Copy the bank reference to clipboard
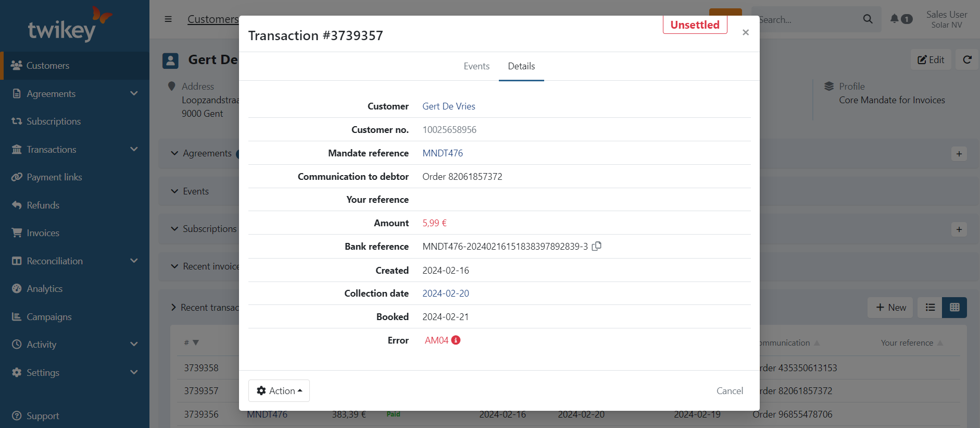Screen dimensions: 980x428 597,246
